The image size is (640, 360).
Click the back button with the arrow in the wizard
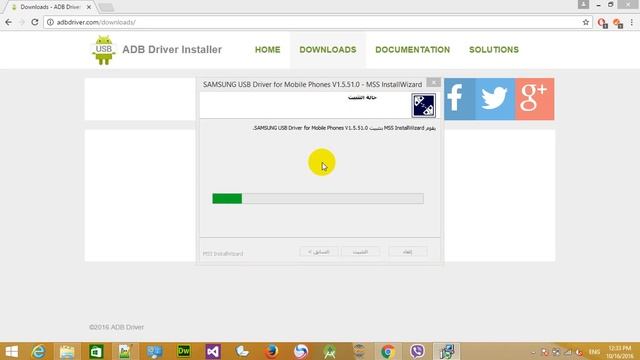click(319, 252)
